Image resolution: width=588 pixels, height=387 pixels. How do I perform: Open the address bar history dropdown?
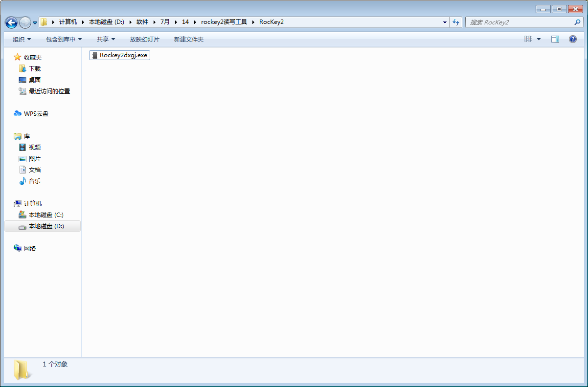(445, 22)
